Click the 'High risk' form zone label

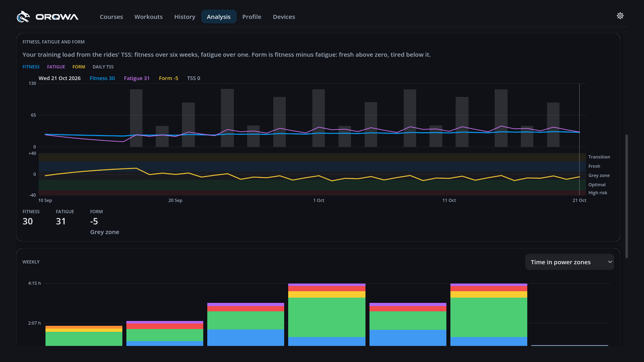pos(598,193)
